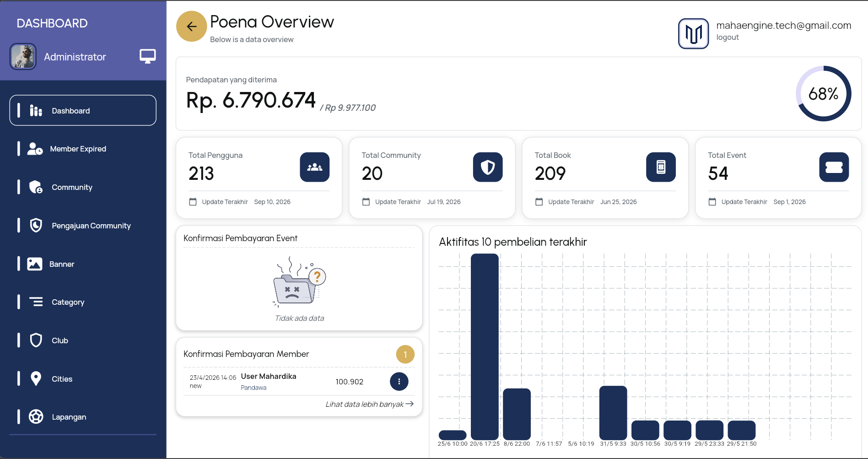Click the logout link
The image size is (868, 459).
point(728,38)
